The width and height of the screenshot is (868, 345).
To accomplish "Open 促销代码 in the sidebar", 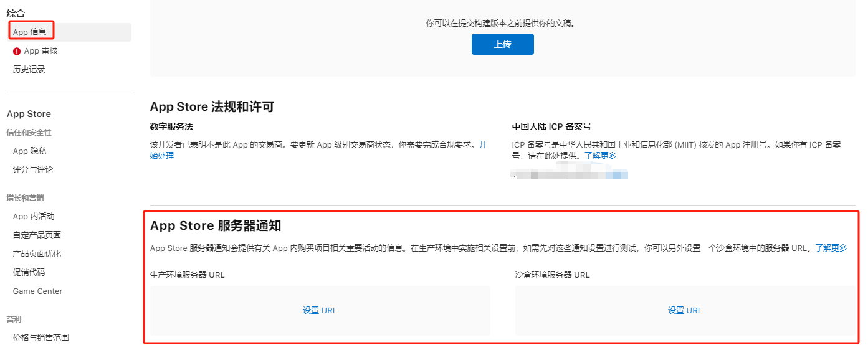I will pyautogui.click(x=29, y=272).
